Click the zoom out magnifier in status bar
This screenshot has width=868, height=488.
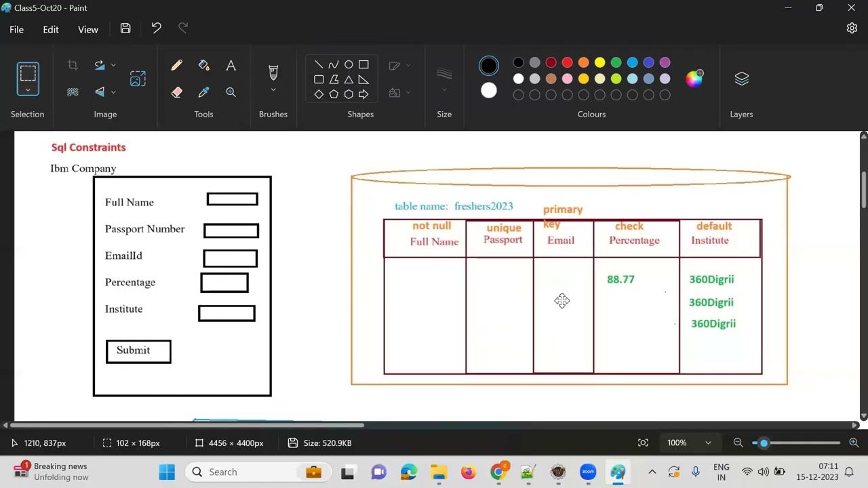point(738,443)
